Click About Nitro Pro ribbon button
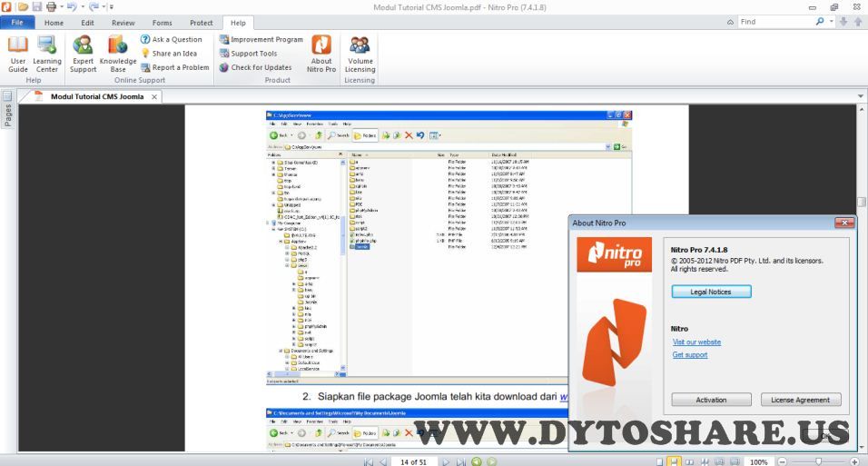Viewport: 868px width, 466px height. (x=321, y=54)
